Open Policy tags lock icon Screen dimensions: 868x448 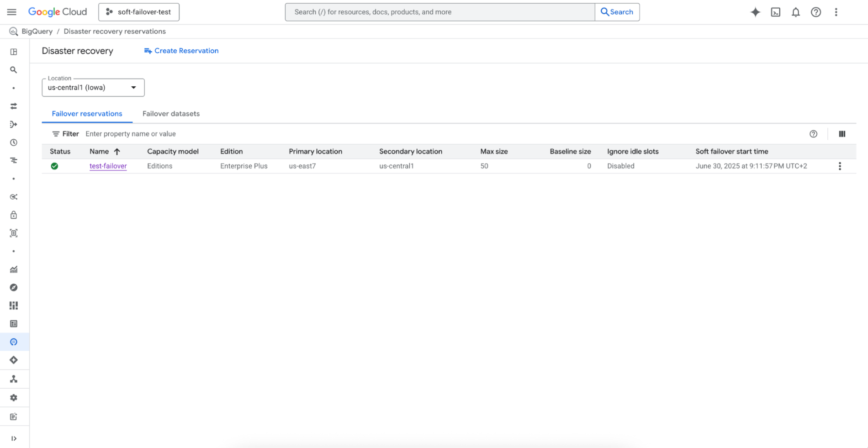14,215
